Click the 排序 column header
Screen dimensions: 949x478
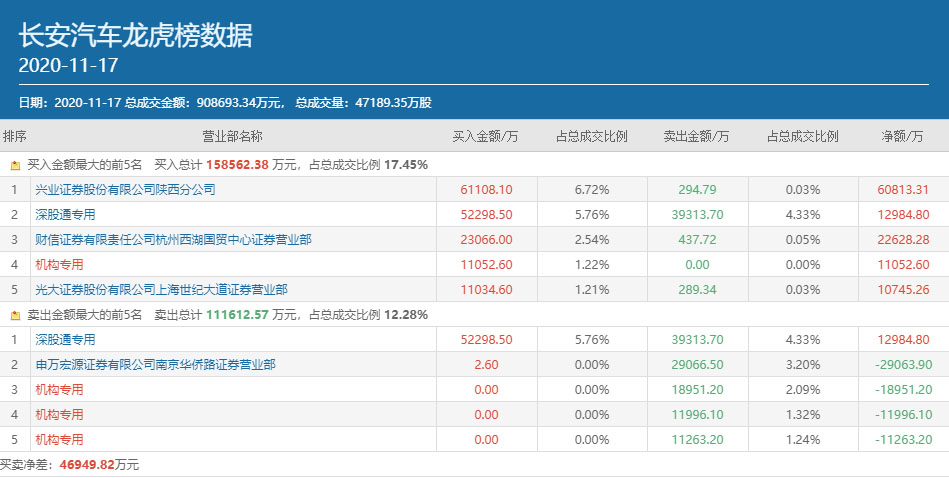(15, 136)
